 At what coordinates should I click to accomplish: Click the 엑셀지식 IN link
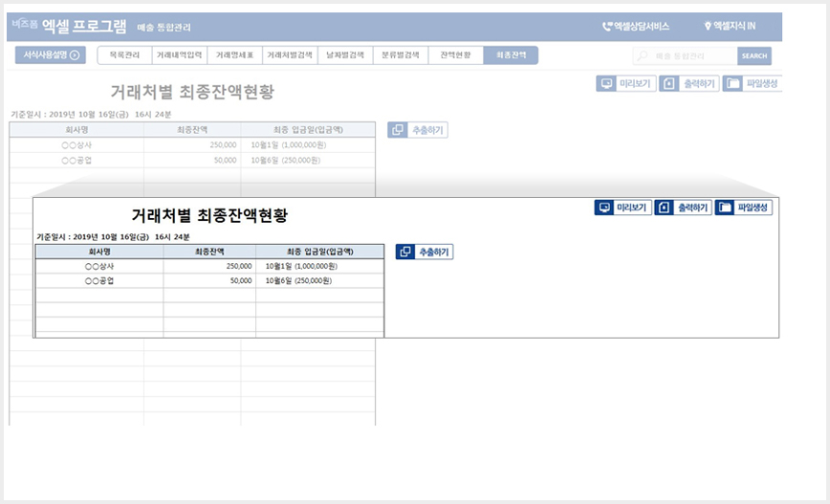click(730, 26)
